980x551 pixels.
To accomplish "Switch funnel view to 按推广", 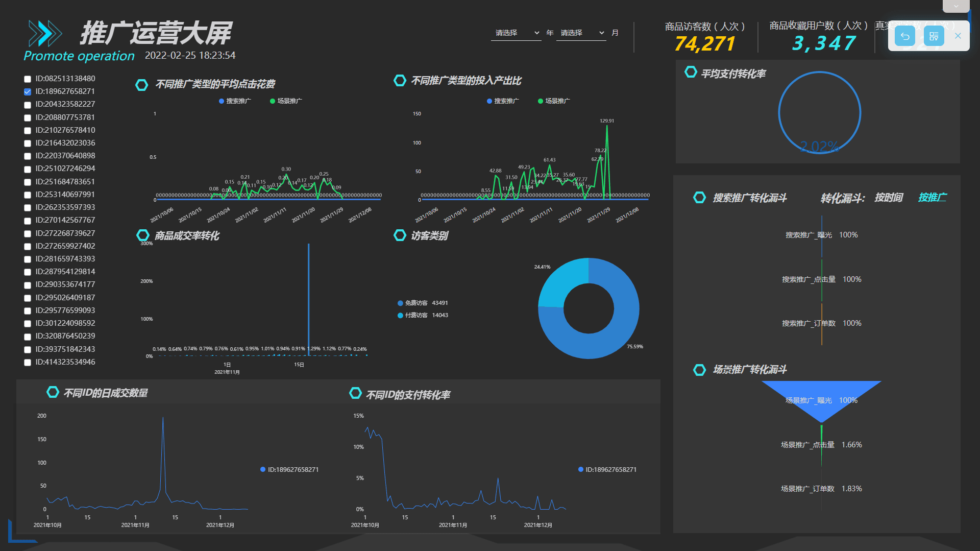I will pyautogui.click(x=932, y=198).
